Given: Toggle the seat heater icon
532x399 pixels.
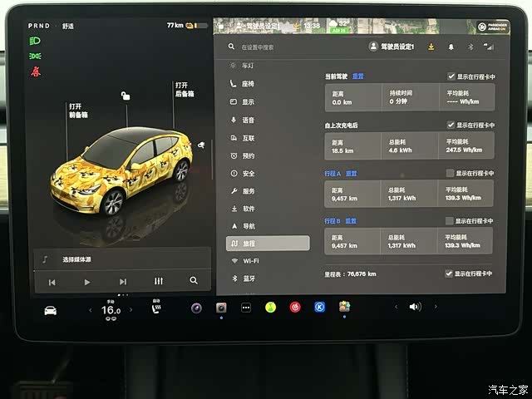Looking at the screenshot, I should (x=156, y=308).
